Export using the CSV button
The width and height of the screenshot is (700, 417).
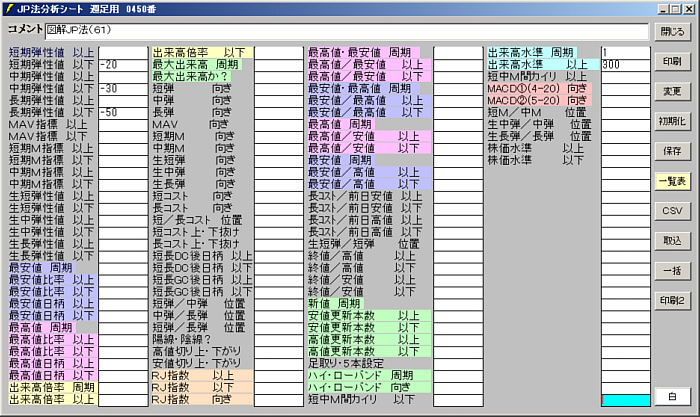(673, 211)
